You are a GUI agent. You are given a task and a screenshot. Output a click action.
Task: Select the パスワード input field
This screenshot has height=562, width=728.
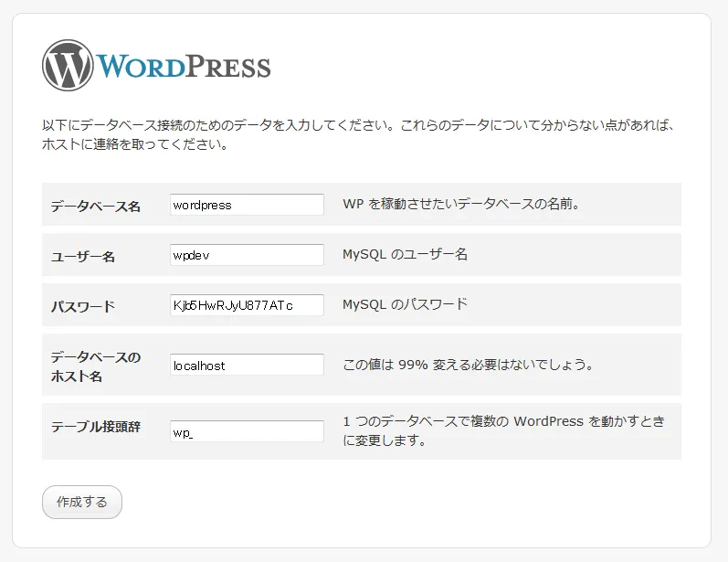[x=247, y=305]
